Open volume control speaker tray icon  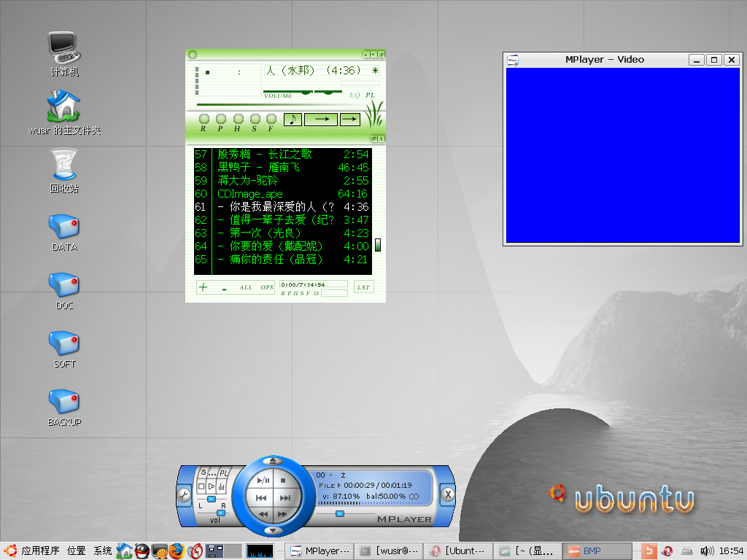tap(707, 551)
